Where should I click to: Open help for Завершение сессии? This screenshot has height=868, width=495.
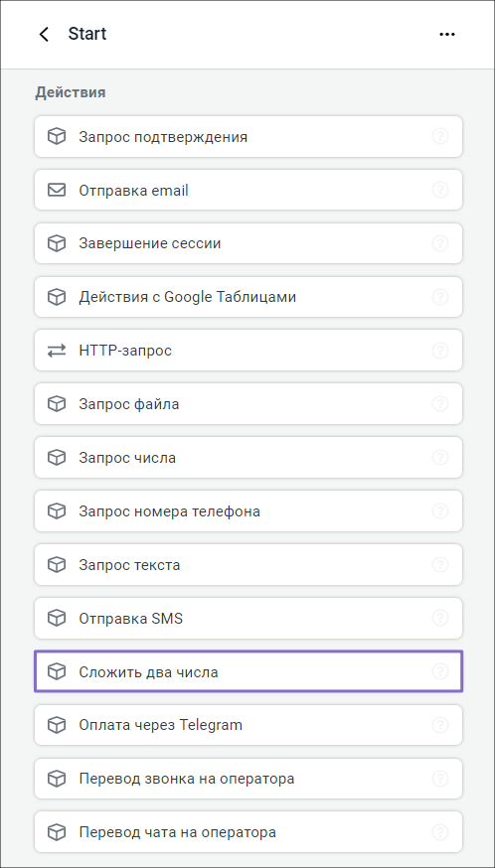pos(440,243)
